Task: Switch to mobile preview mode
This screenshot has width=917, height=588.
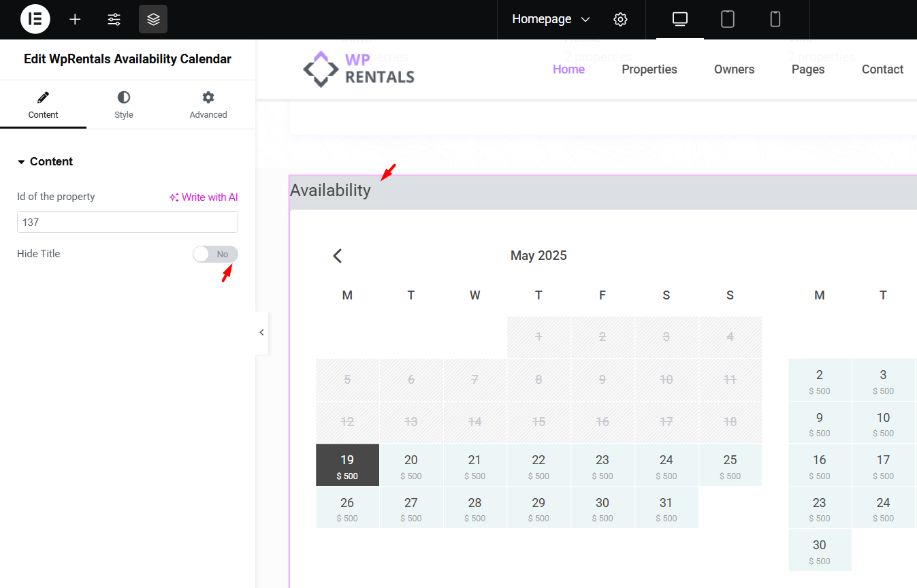Action: pyautogui.click(x=775, y=19)
